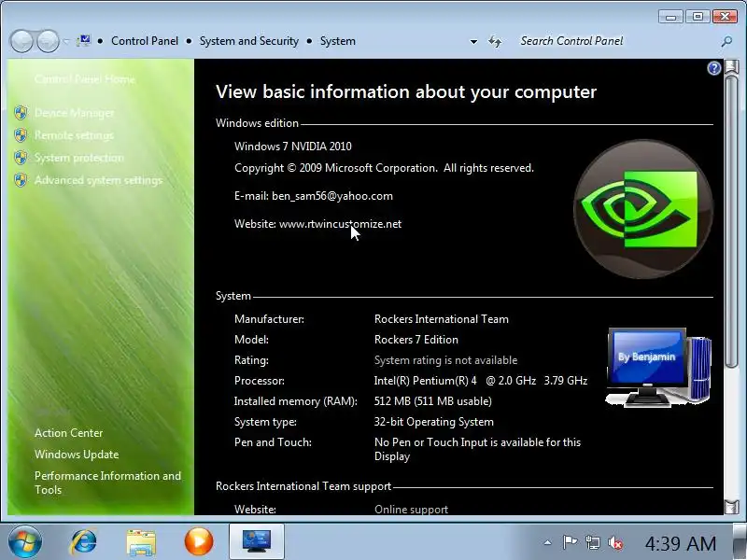The image size is (747, 560).
Task: Open the recent pages dropdown arrow
Action: tap(66, 41)
